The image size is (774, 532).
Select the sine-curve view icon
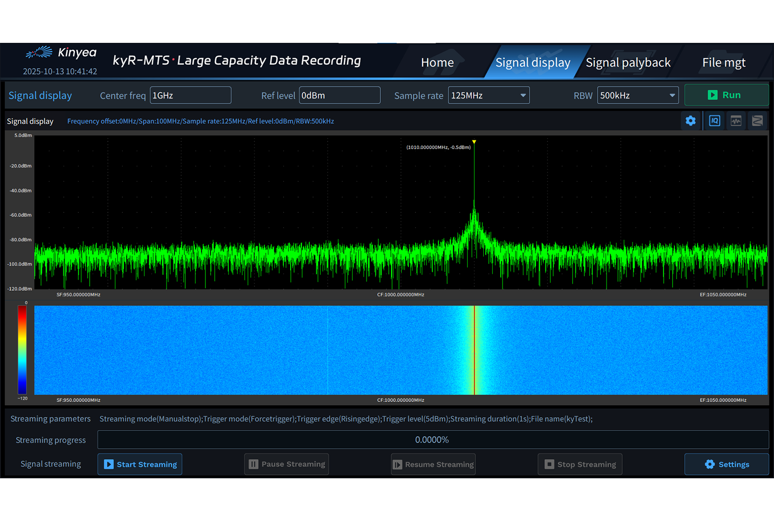click(x=757, y=121)
